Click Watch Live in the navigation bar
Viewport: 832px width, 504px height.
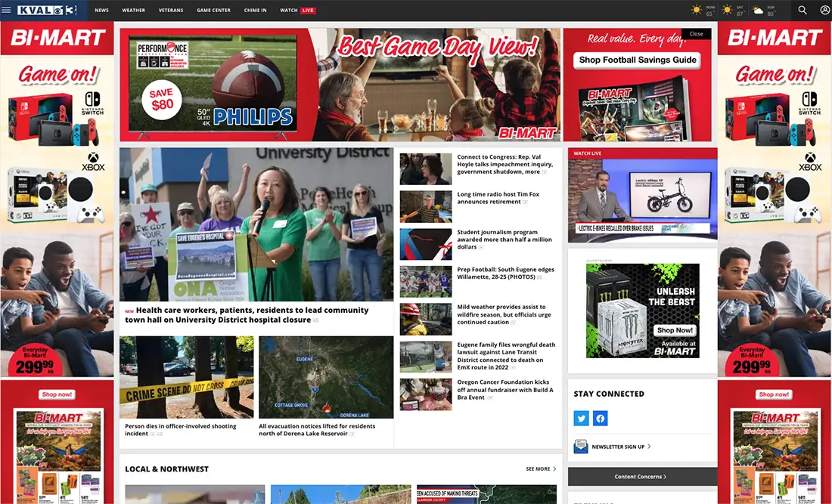click(298, 10)
